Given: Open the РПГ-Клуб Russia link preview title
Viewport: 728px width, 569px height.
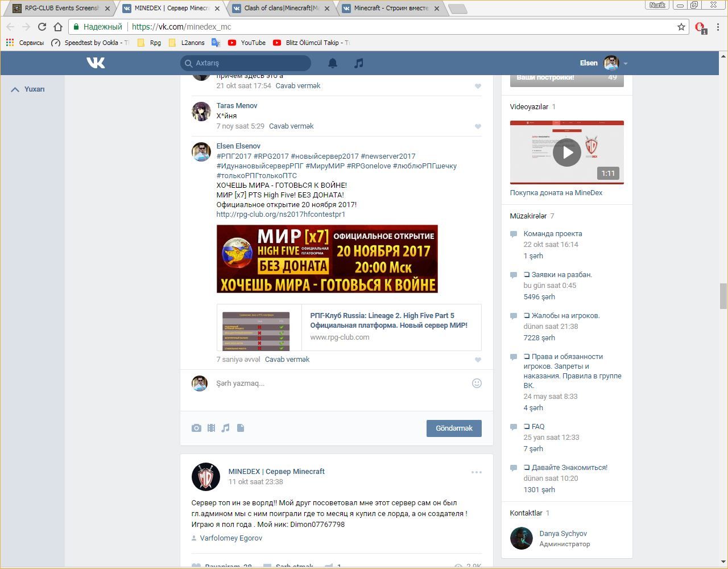Looking at the screenshot, I should (x=389, y=320).
